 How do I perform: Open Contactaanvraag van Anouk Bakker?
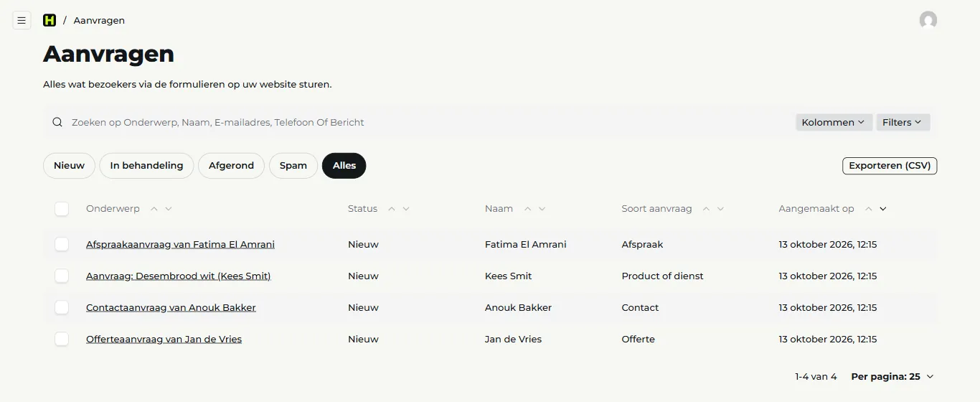pos(171,307)
